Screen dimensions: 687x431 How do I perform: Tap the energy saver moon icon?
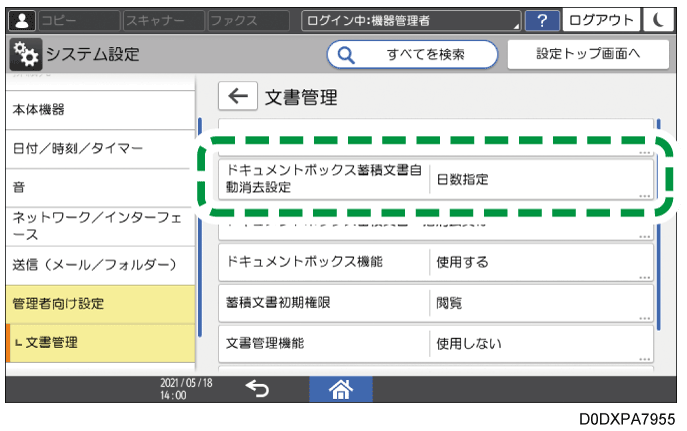(x=658, y=20)
